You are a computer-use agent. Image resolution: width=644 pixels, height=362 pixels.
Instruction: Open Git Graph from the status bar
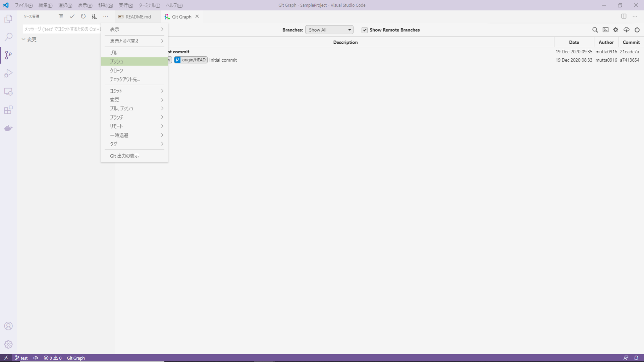76,358
